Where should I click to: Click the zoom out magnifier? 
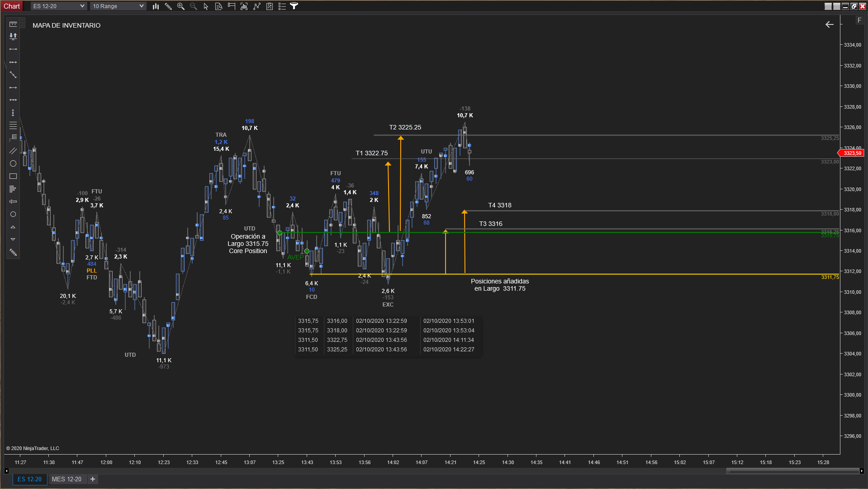coord(194,6)
